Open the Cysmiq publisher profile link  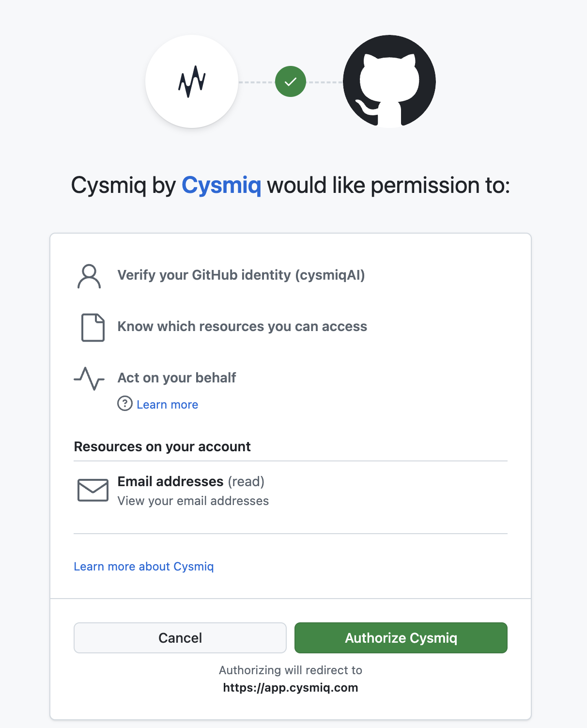(221, 185)
